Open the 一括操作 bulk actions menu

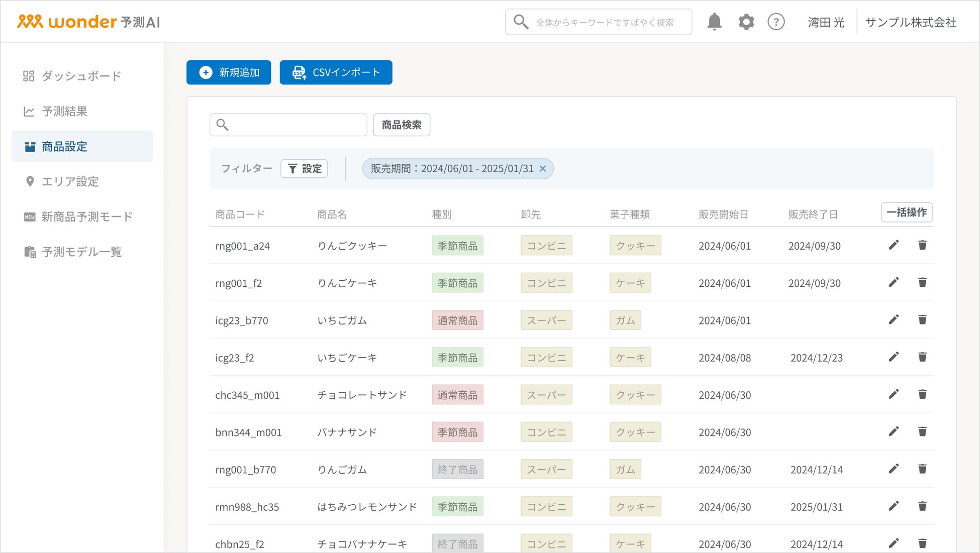tap(906, 212)
